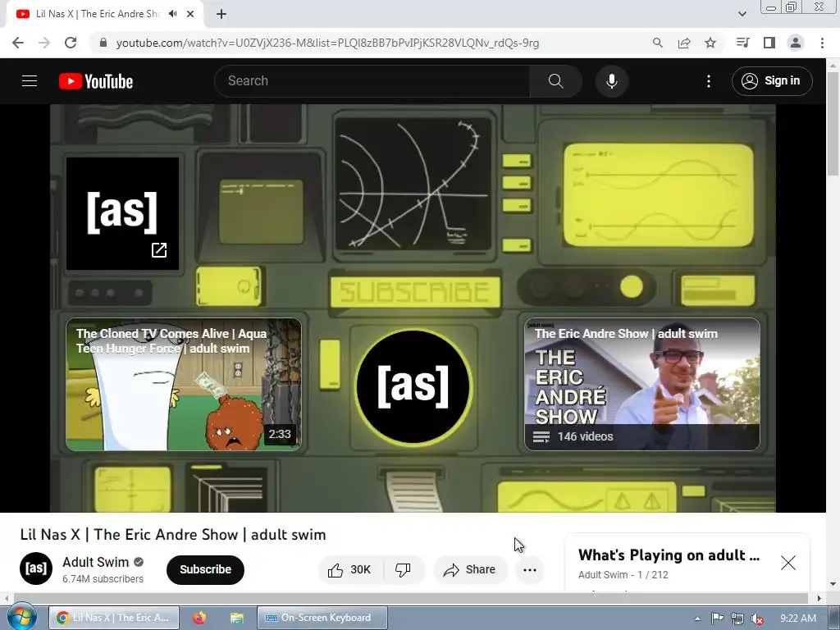
Task: Toggle the Chrome side panel icon
Action: [x=769, y=43]
